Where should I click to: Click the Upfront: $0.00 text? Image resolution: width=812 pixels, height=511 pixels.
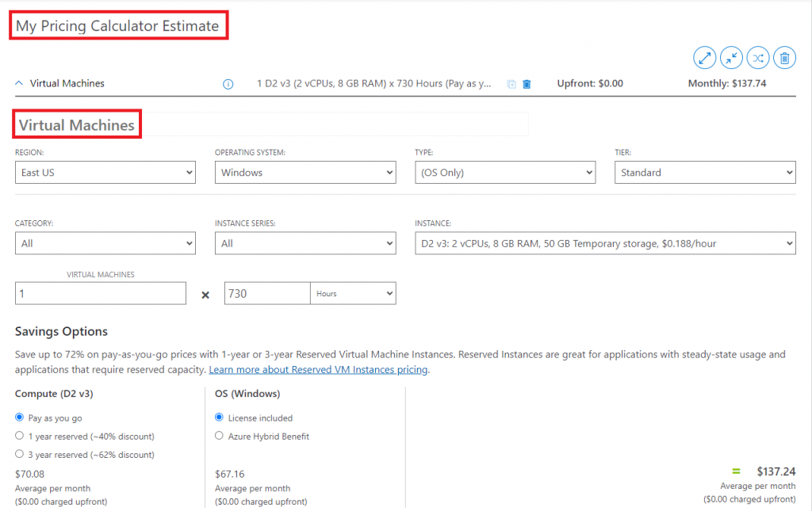coord(590,83)
